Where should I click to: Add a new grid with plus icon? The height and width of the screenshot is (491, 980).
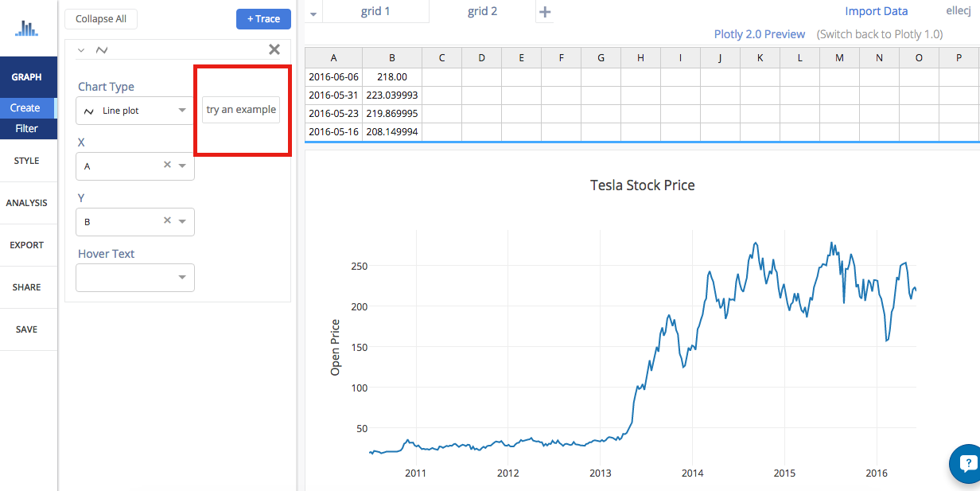tap(545, 12)
